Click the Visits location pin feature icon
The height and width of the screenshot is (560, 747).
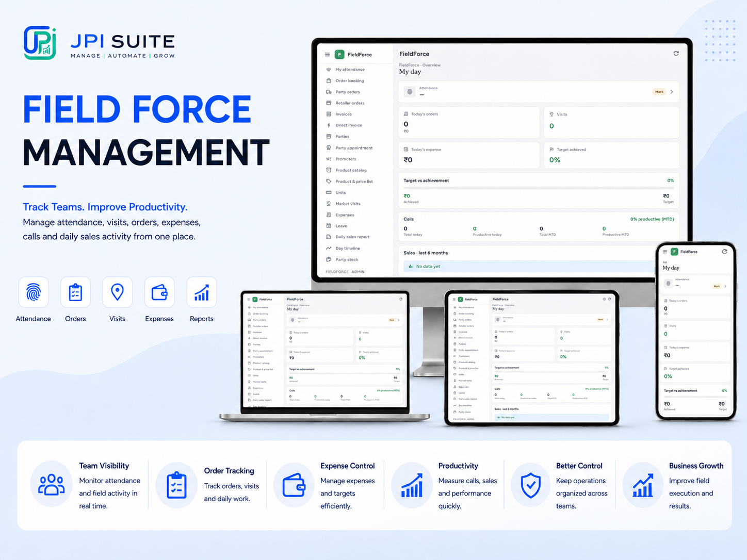tap(117, 292)
